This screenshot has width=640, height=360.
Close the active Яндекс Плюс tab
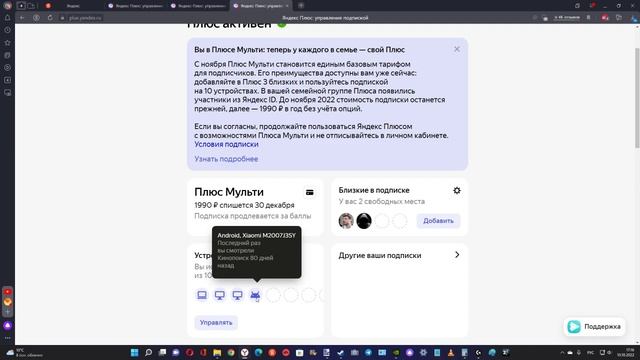tap(287, 6)
